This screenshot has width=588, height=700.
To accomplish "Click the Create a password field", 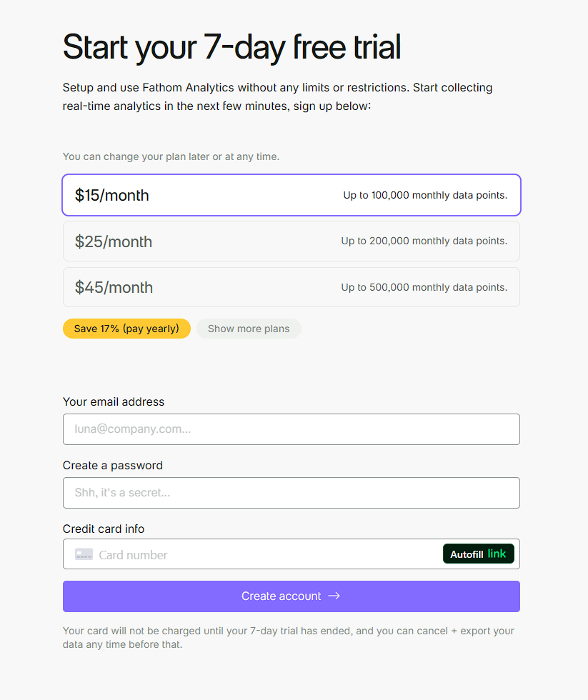I will (x=291, y=493).
